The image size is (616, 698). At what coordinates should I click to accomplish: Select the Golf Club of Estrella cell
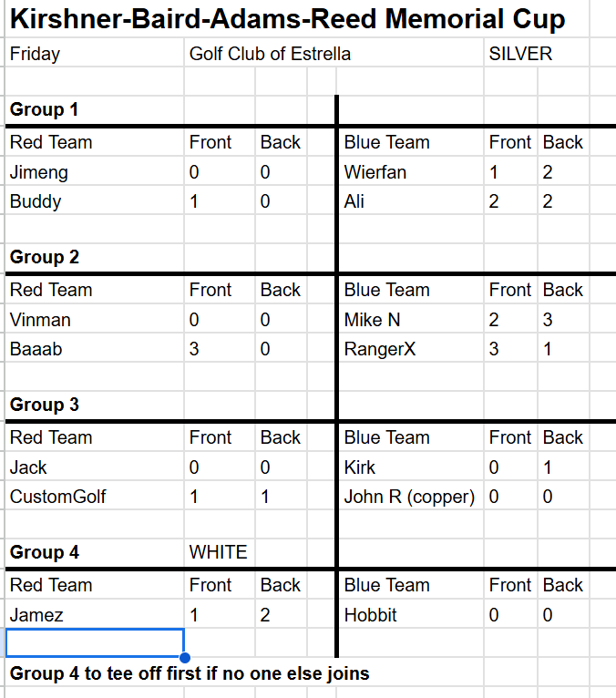click(x=270, y=54)
